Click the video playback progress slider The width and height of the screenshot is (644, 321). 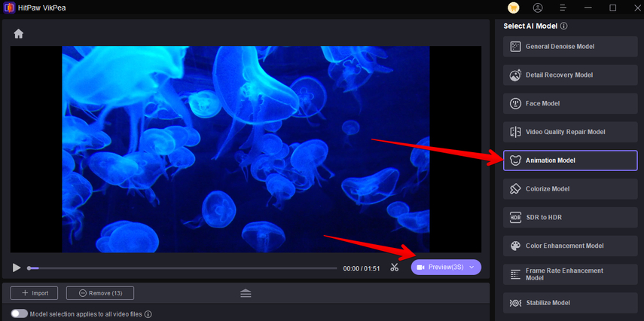182,268
